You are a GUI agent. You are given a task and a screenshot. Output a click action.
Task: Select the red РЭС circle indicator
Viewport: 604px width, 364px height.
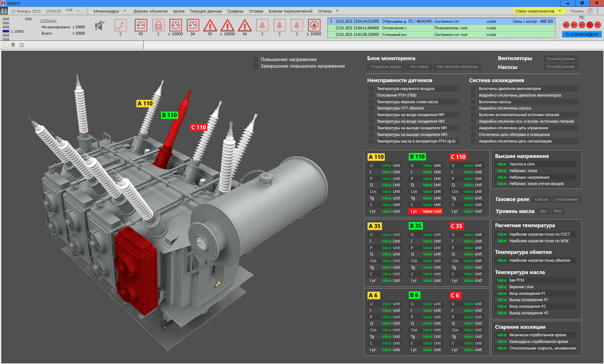[x=597, y=25]
